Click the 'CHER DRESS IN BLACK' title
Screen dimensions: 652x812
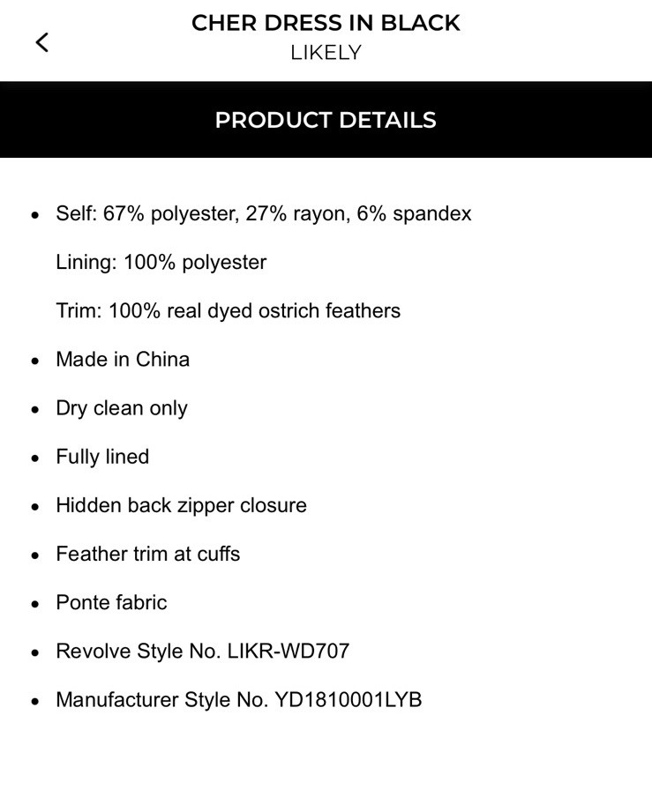(326, 23)
